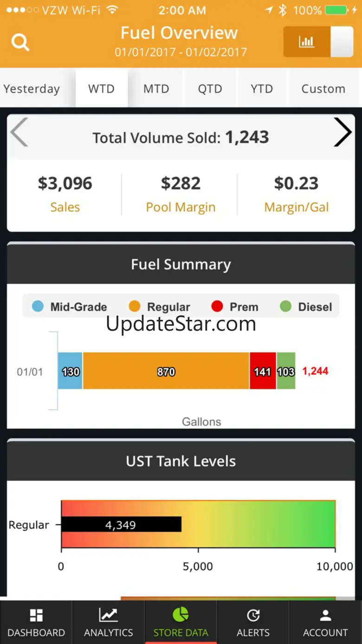
Task: Select the MTD date range tab
Action: (156, 89)
